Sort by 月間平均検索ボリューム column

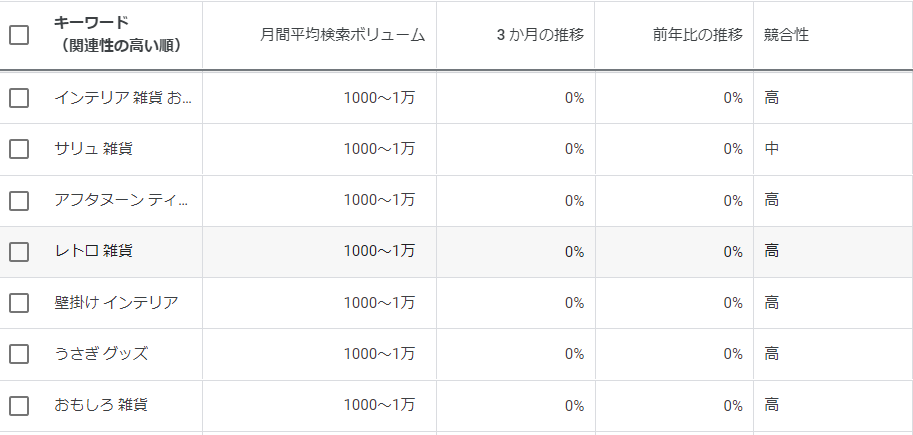(x=341, y=35)
